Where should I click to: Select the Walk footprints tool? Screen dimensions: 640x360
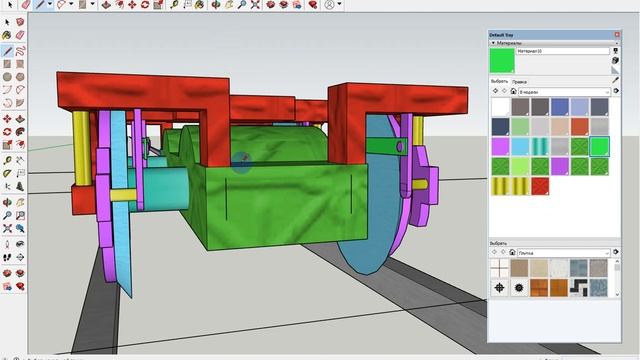pyautogui.click(x=7, y=258)
